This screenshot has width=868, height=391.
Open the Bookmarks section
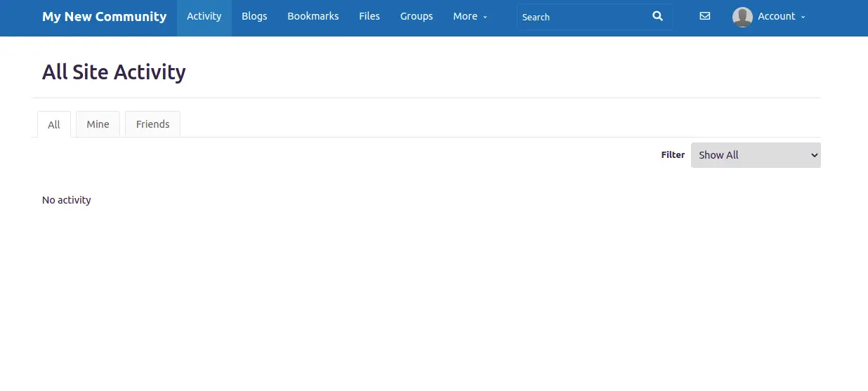(x=313, y=16)
